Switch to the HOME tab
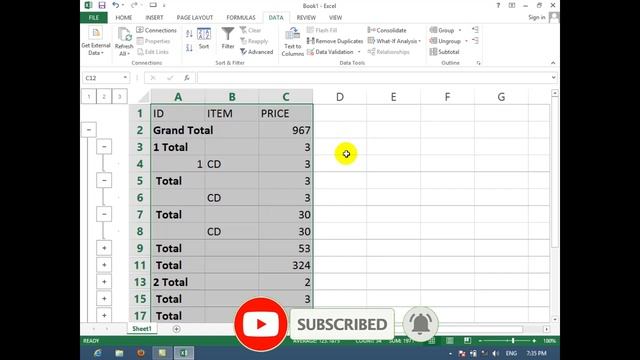640x360 pixels. coord(124,18)
